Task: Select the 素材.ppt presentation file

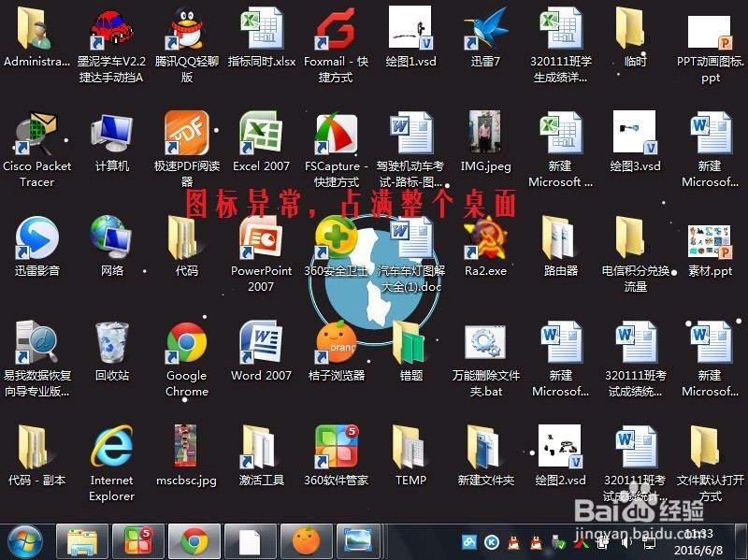Action: (710, 242)
